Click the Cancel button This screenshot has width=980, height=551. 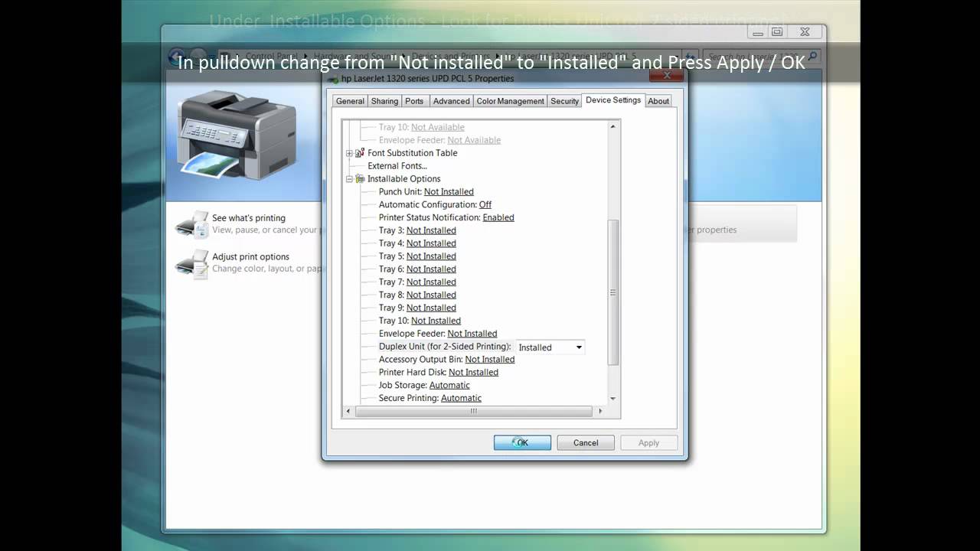coord(586,442)
